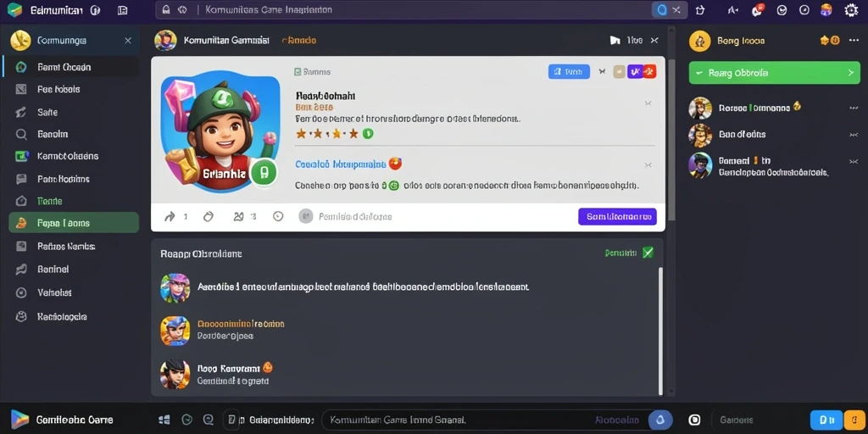Viewport: 868px width, 434px height.
Task: Click the beige square icon in the card's top-right corner
Action: point(620,71)
